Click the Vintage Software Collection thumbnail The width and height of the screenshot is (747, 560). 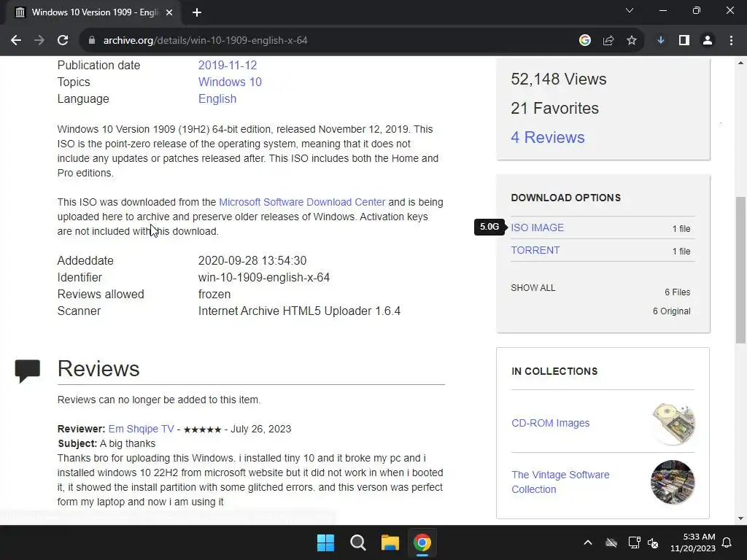click(x=673, y=482)
